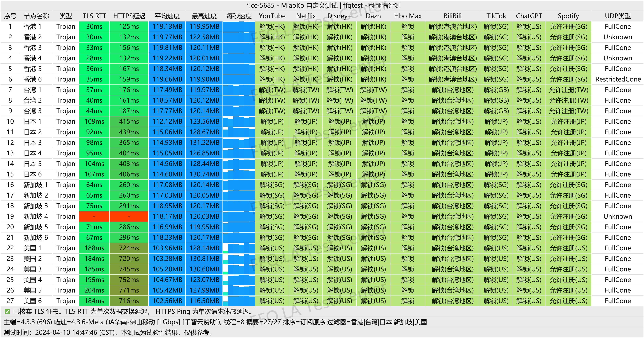Screen dimensions: 644x338
Task: Click the UDP类型 column header
Action: tap(618, 16)
